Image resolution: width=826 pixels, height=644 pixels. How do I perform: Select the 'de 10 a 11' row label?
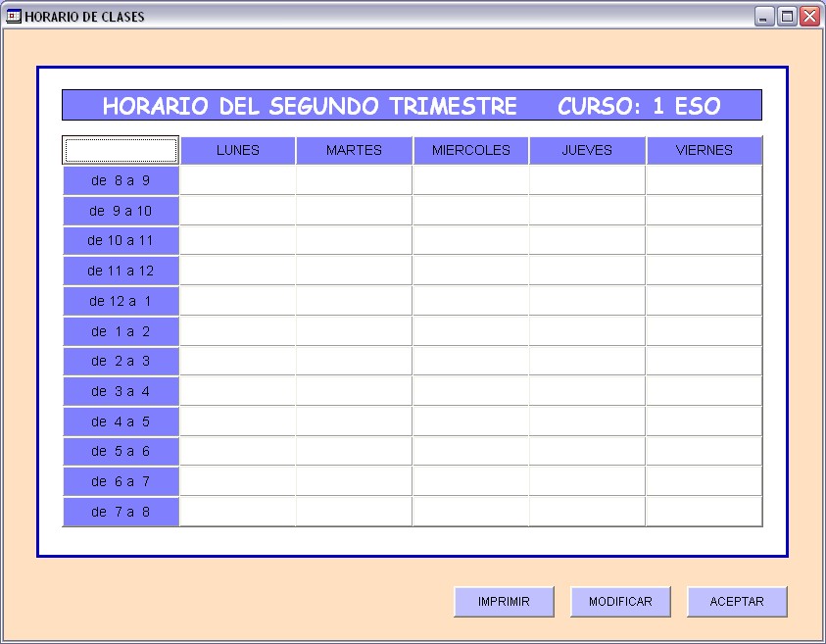(121, 241)
